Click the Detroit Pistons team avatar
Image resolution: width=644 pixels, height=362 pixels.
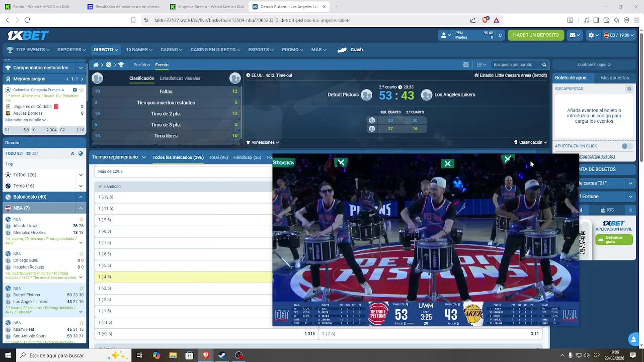[x=367, y=95]
